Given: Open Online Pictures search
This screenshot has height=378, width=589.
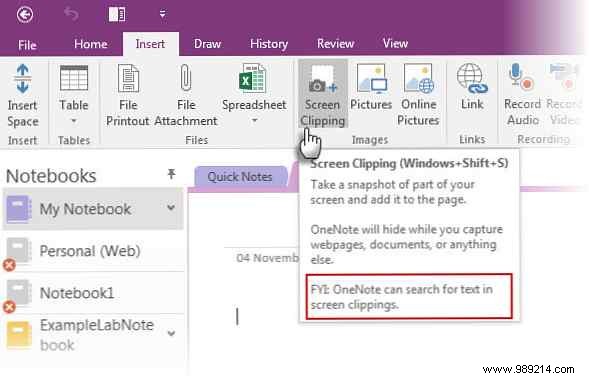Looking at the screenshot, I should pos(418,95).
